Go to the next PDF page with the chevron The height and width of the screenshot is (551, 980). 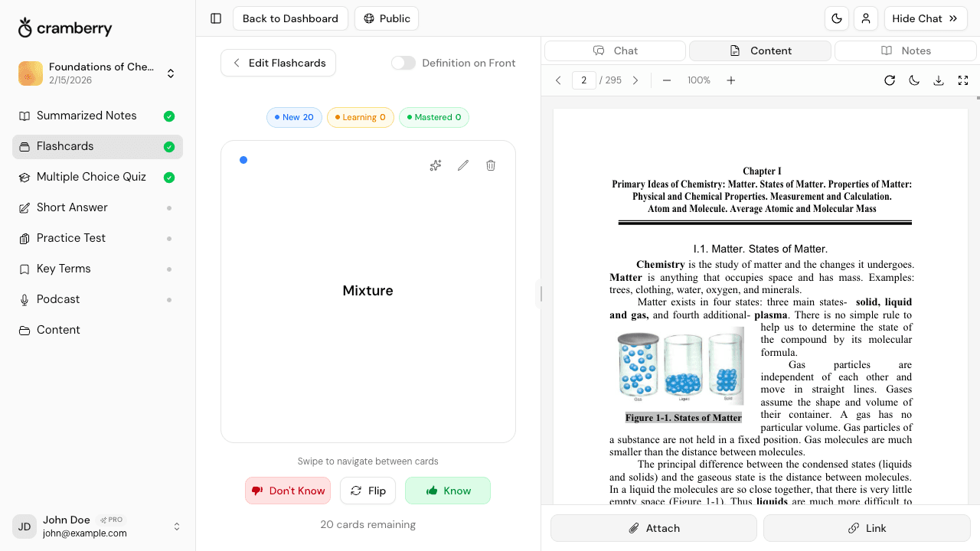635,80
